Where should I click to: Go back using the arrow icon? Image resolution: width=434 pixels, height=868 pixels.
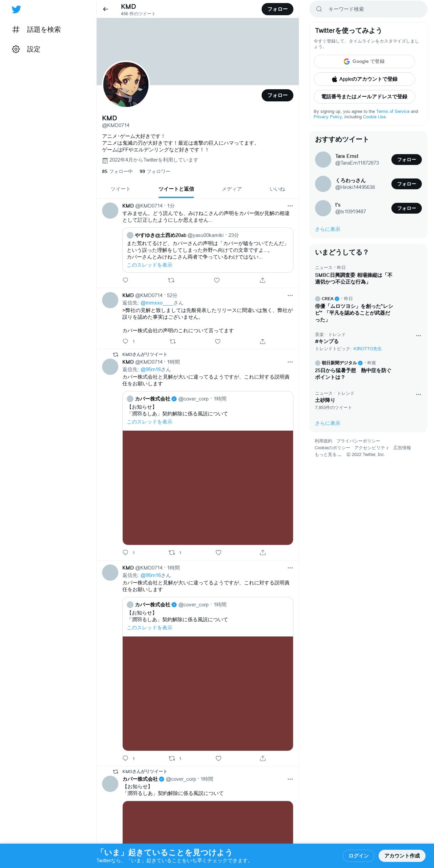(105, 9)
